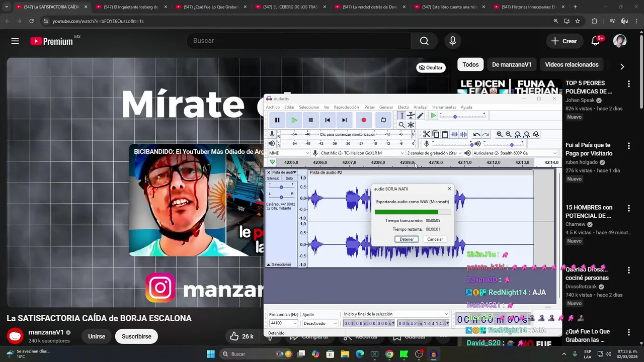Viewport: 644px width, 362px height.
Task: Open the 2 canales de grabación dropdown
Action: coord(434,153)
